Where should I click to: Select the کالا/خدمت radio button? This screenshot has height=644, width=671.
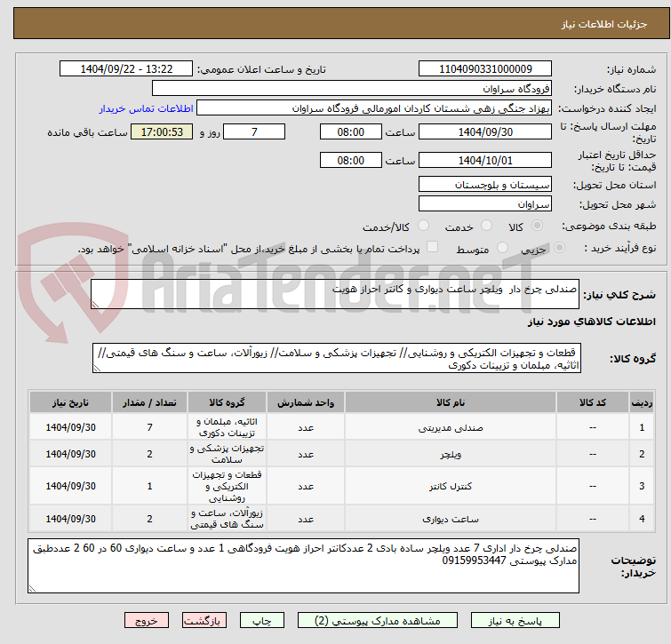pos(423,226)
